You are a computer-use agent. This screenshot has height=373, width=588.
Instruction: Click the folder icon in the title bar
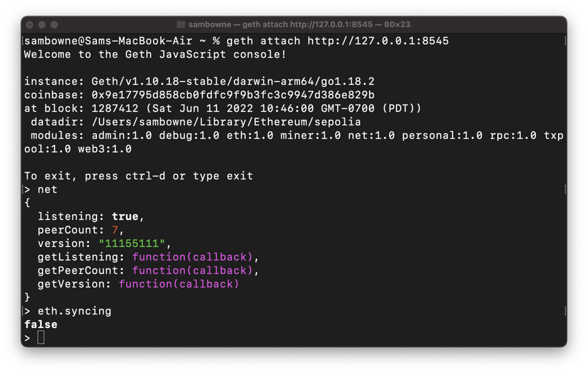click(x=181, y=25)
